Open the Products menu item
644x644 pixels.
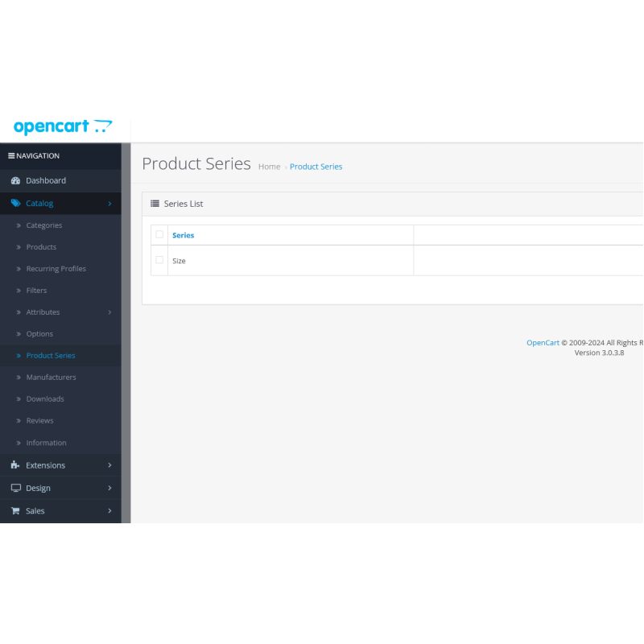click(41, 247)
